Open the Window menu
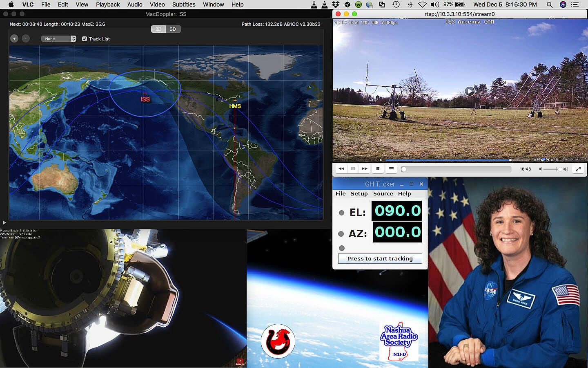The image size is (588, 368). click(x=214, y=4)
